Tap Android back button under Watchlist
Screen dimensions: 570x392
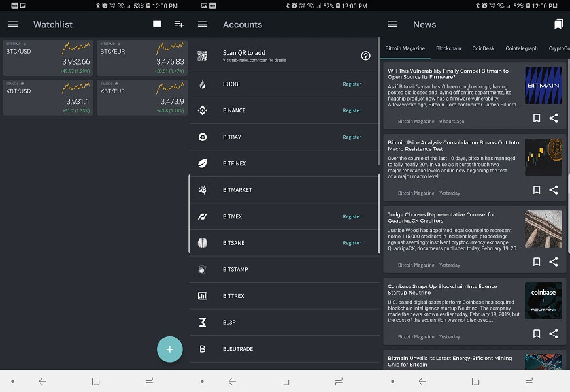tap(43, 381)
